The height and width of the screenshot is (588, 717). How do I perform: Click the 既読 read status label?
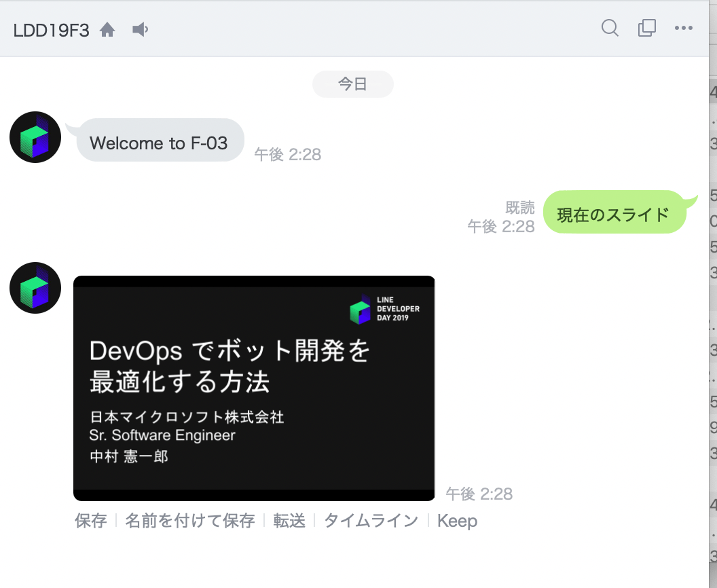click(x=520, y=208)
